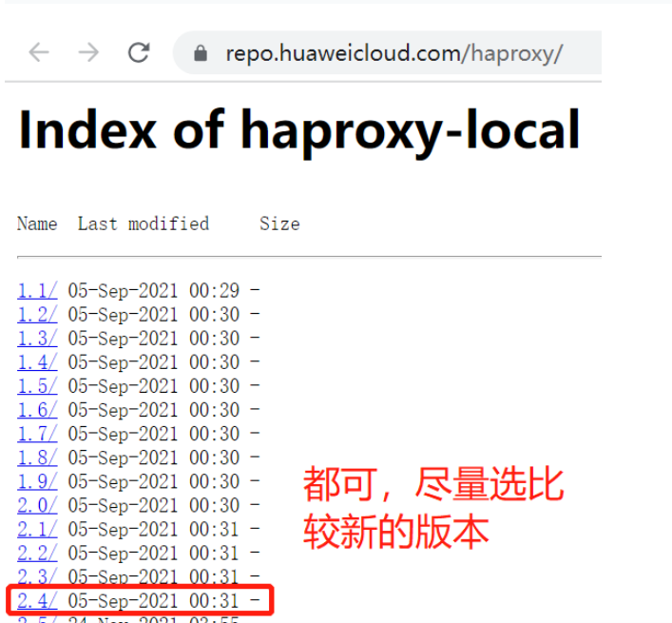Open the 1.2/ directory link
The image size is (672, 623).
[x=37, y=315]
